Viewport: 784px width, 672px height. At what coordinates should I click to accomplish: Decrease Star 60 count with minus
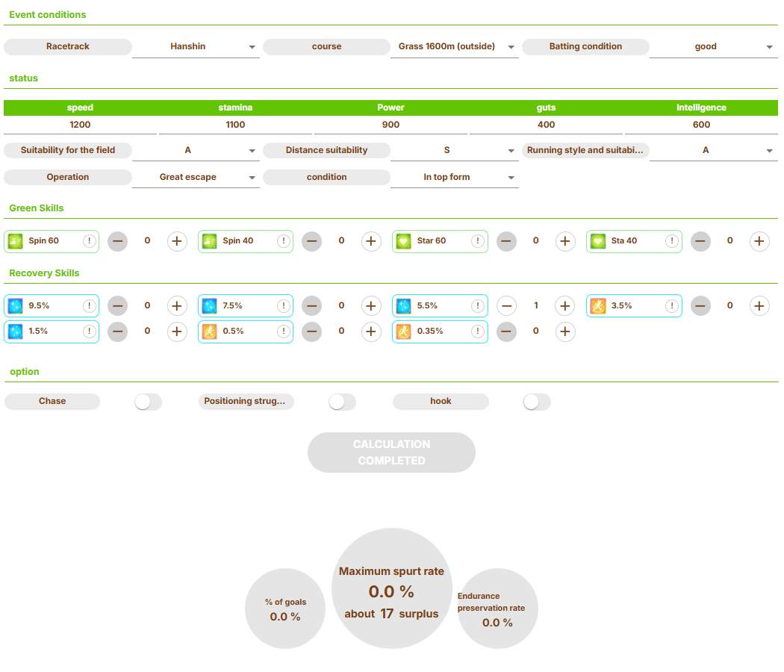[x=506, y=241]
